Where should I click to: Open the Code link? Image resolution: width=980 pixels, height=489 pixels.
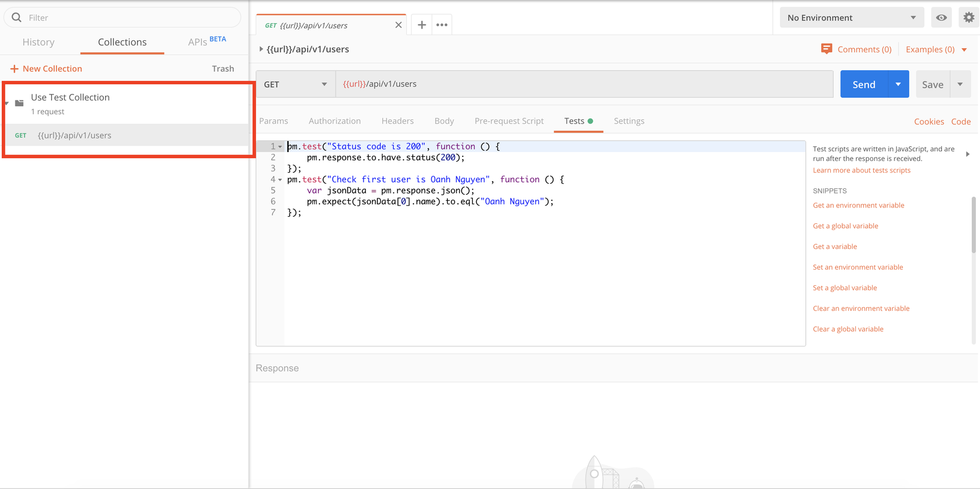tap(961, 121)
